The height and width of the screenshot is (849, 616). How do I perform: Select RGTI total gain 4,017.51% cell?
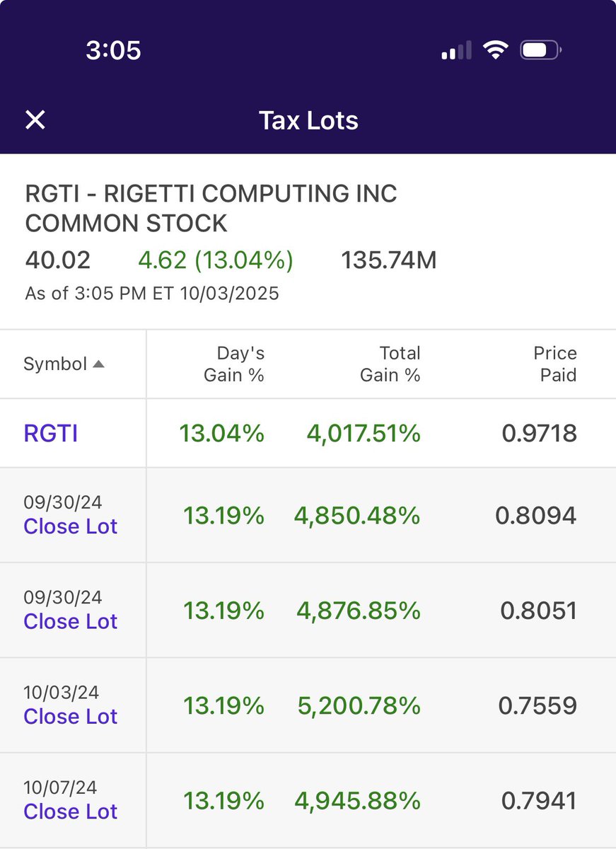(364, 433)
